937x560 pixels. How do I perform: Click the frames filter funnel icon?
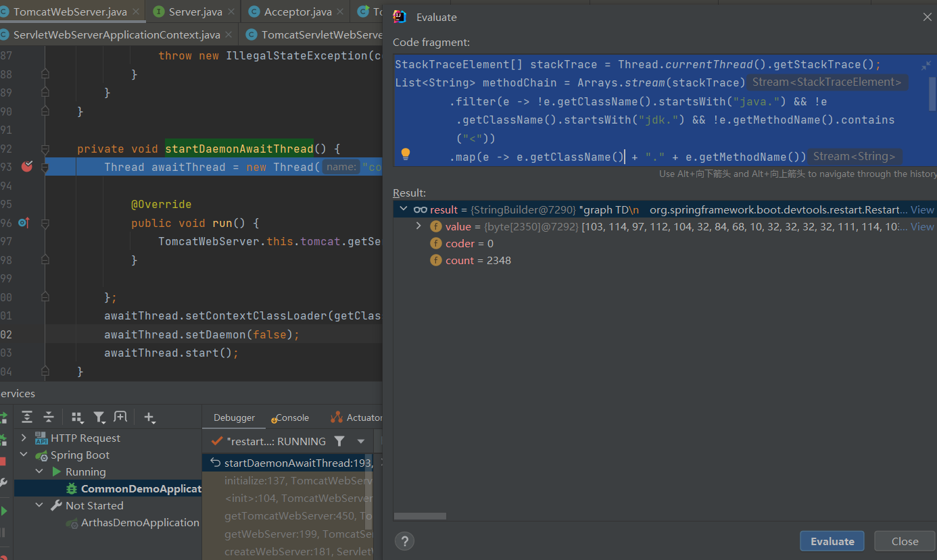tap(339, 441)
